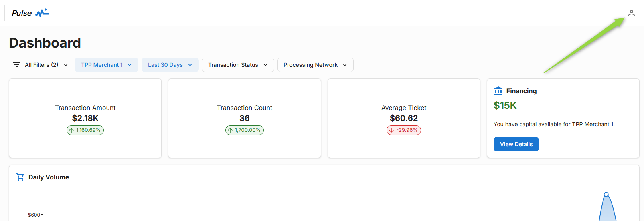The width and height of the screenshot is (644, 221).
Task: Open the Transaction Status filter
Action: point(238,65)
